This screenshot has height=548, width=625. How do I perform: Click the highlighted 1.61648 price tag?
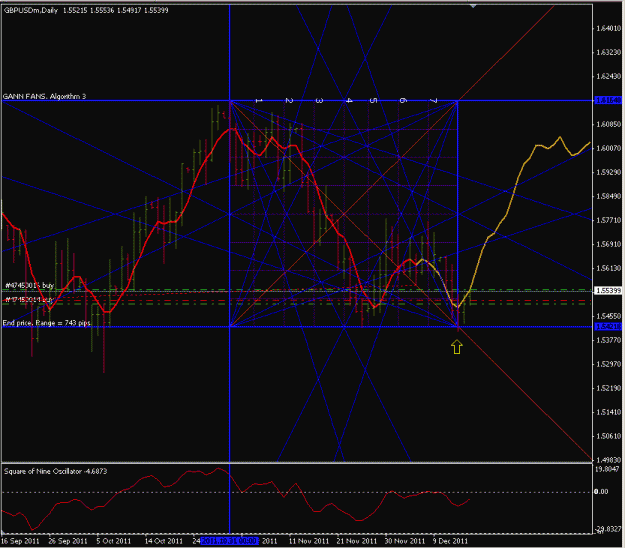pos(608,100)
